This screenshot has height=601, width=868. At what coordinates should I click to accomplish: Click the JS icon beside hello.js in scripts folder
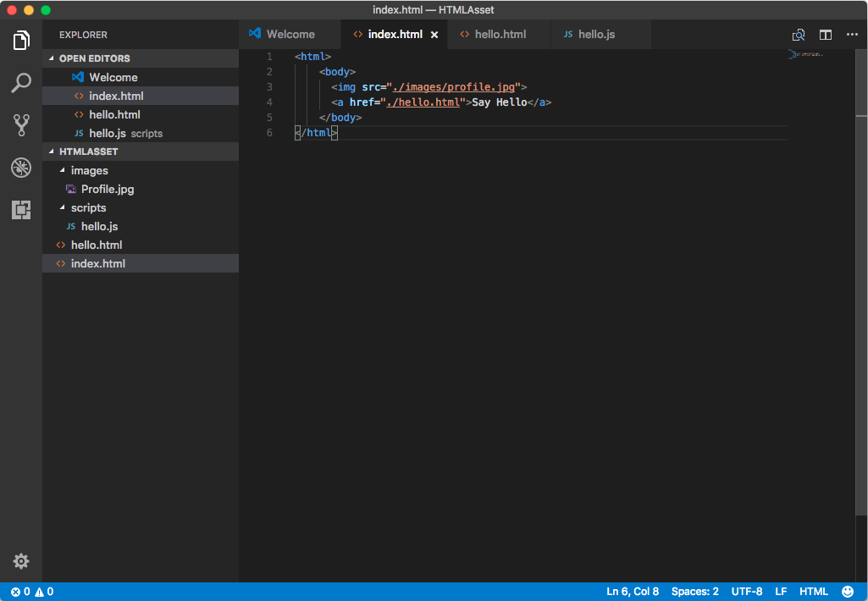tap(71, 226)
